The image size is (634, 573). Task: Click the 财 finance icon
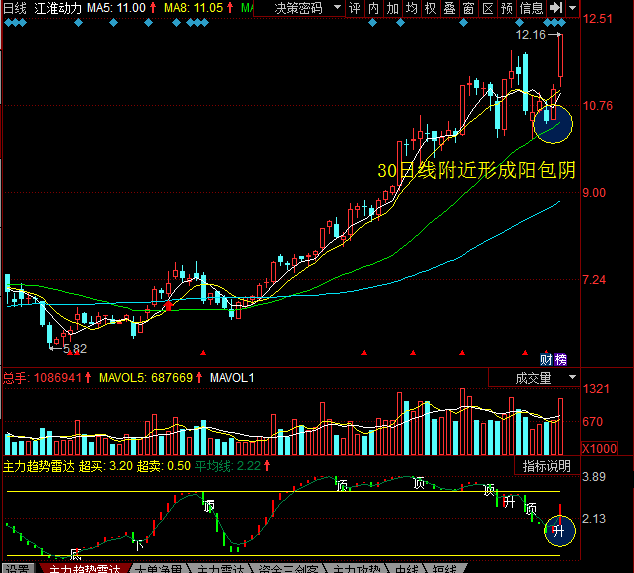(x=546, y=359)
